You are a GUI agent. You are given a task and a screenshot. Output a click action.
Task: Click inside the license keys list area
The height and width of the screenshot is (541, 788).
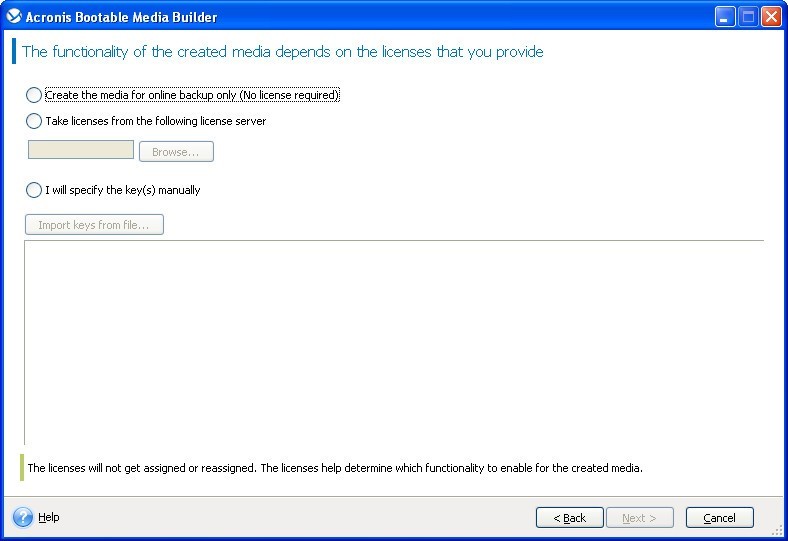[394, 343]
